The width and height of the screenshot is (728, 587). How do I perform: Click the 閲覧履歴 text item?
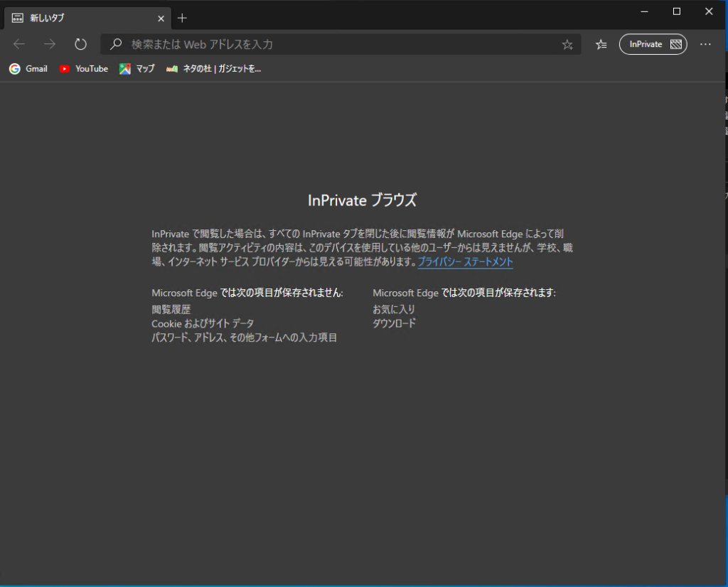[171, 309]
